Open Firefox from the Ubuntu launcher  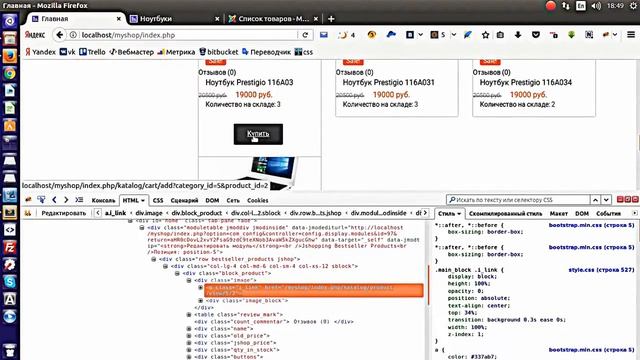(10, 56)
